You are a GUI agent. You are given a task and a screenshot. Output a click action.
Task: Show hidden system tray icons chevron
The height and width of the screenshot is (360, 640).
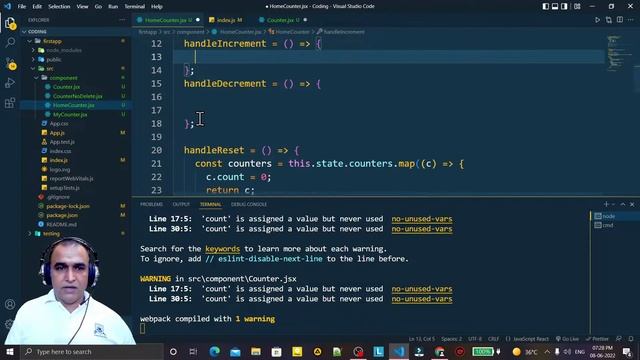point(547,351)
